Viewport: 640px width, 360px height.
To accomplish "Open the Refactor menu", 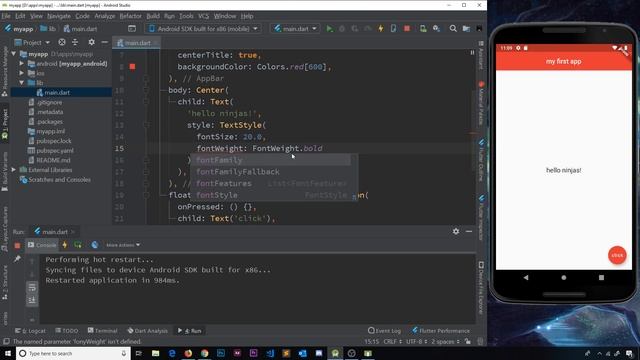I will click(130, 16).
